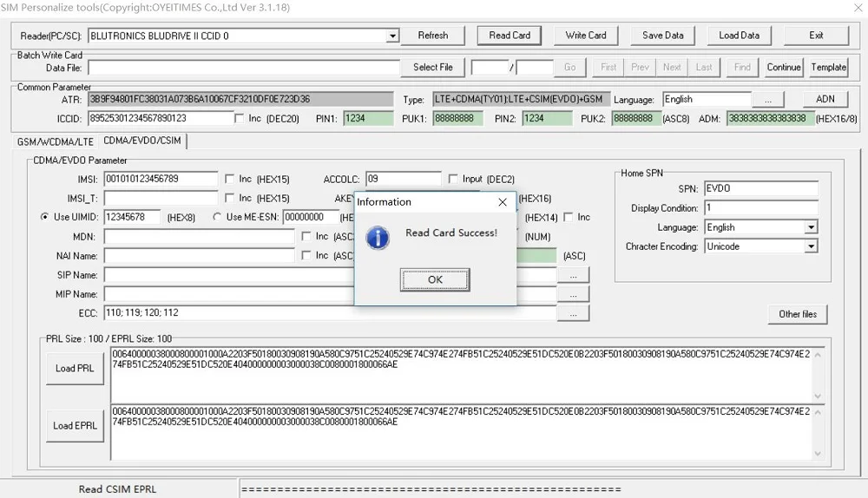Open the Chracter Encoding dropdown
This screenshot has width=868, height=498.
pyautogui.click(x=811, y=246)
